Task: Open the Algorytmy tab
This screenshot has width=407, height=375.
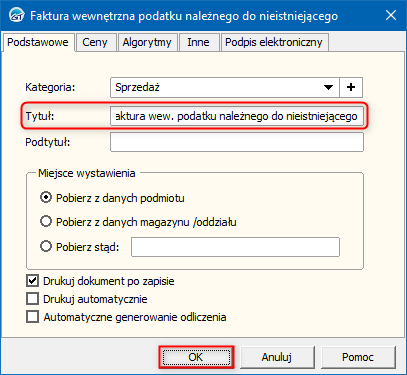Action: (x=147, y=42)
